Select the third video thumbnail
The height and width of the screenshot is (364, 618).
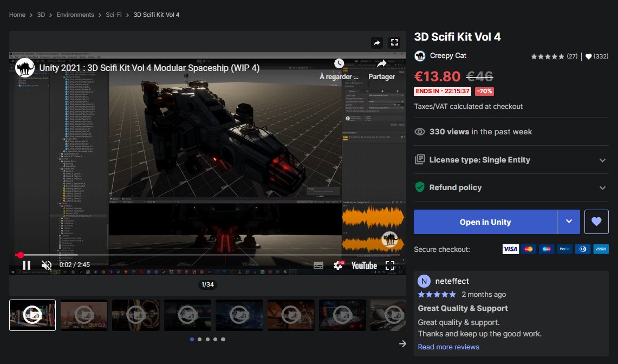click(136, 315)
